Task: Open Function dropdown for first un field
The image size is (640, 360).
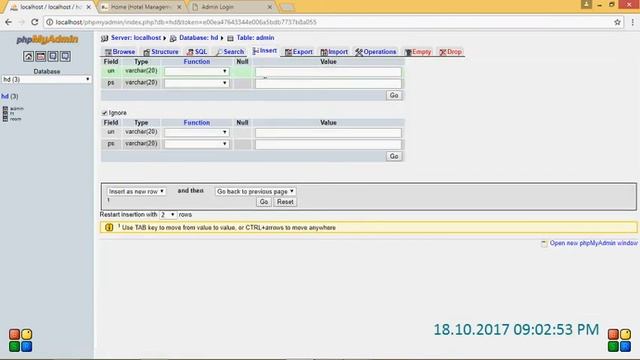Action: 196,71
